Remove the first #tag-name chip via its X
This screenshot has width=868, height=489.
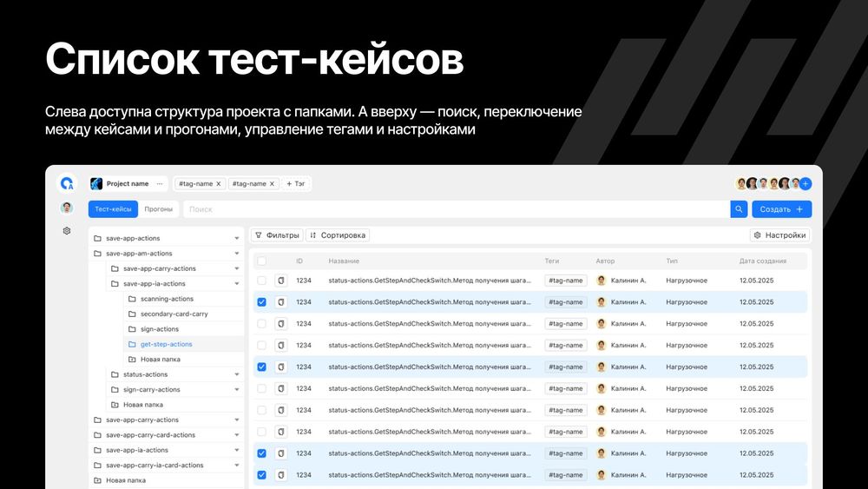[219, 184]
